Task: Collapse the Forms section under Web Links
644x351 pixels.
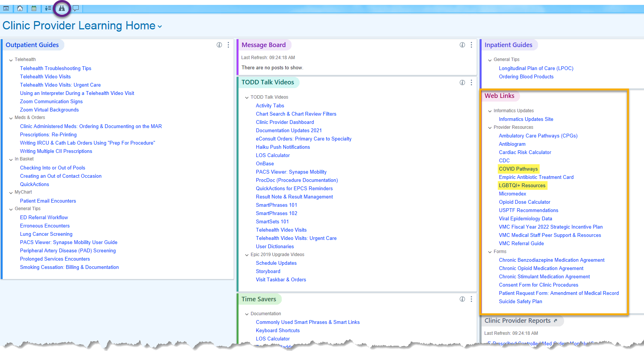Action: (x=490, y=252)
